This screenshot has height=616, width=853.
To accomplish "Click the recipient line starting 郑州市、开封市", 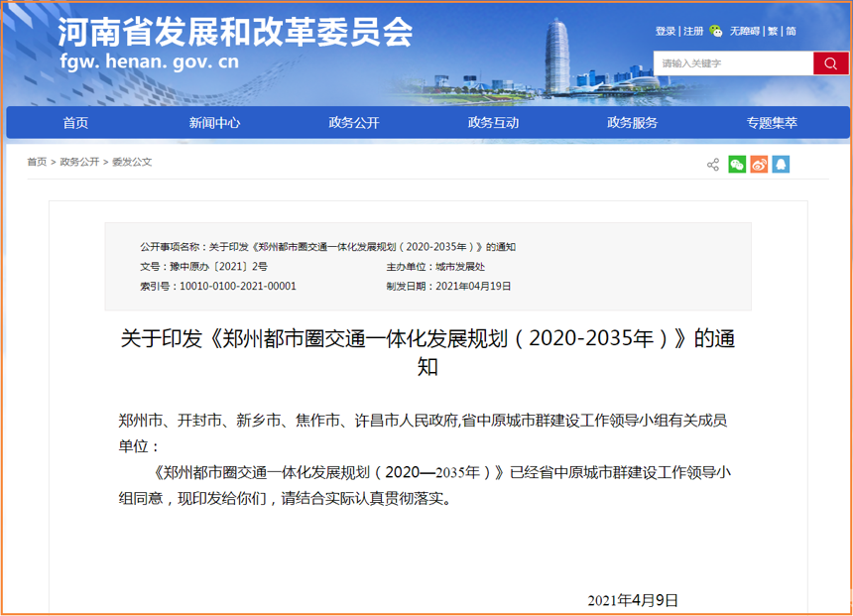I will click(424, 433).
